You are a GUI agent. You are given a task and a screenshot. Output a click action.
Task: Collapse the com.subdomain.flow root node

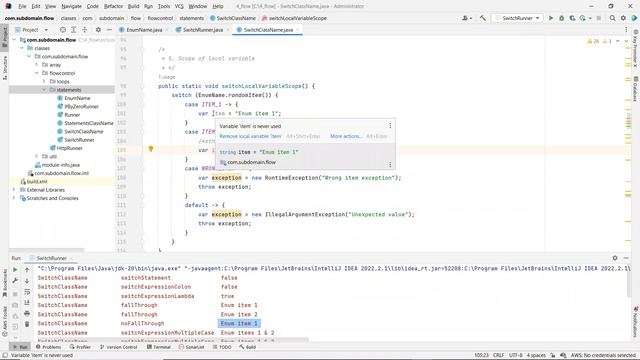click(14, 40)
